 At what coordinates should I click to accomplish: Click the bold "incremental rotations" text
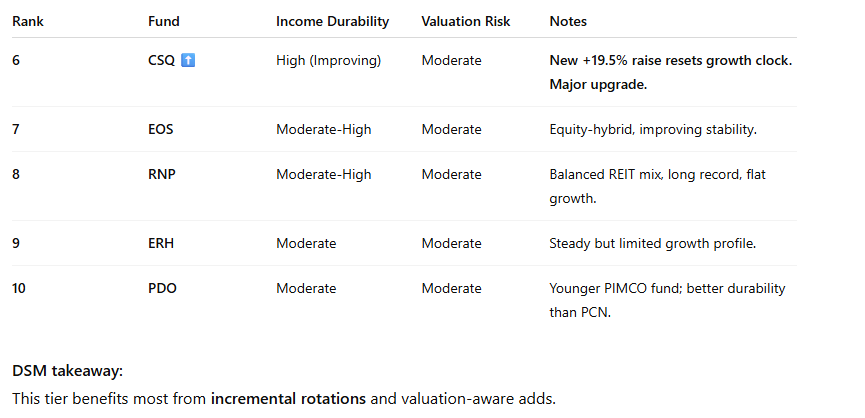point(288,399)
